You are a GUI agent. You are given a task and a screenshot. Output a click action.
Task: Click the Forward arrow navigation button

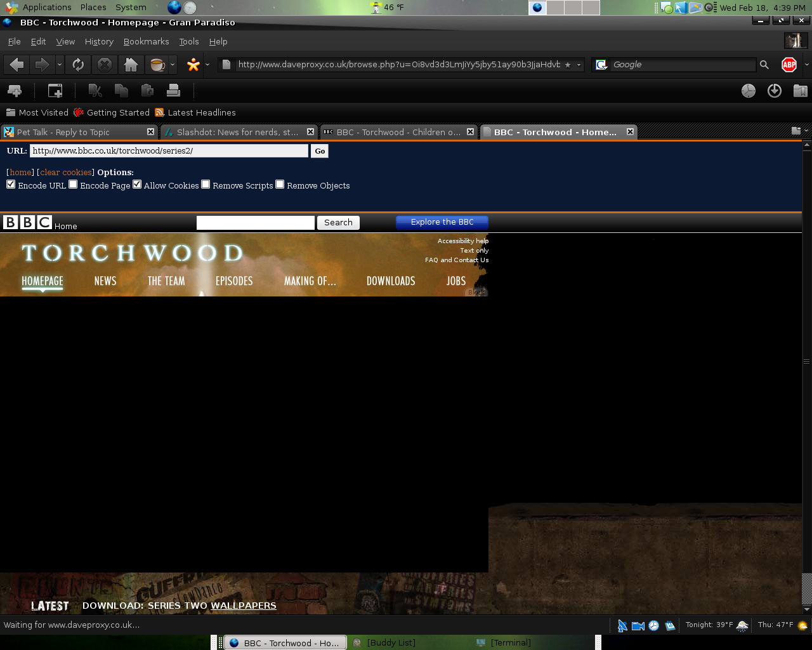click(x=42, y=65)
